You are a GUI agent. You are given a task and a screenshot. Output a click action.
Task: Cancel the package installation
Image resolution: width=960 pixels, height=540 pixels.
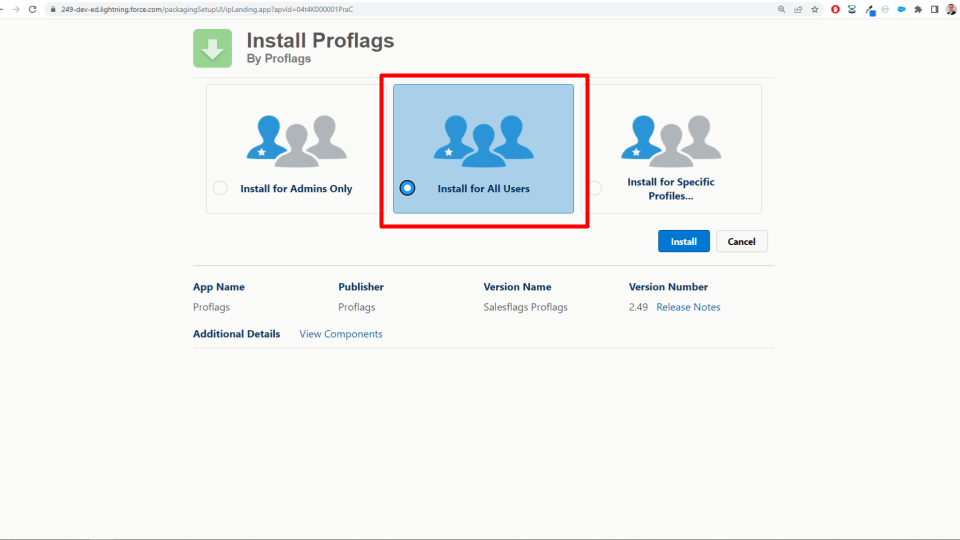[741, 241]
